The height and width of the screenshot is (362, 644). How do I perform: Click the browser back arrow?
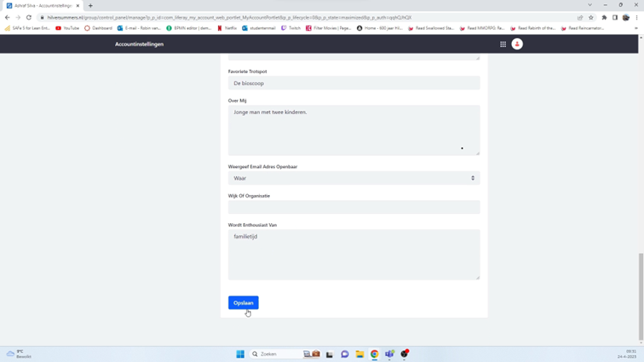(x=8, y=17)
